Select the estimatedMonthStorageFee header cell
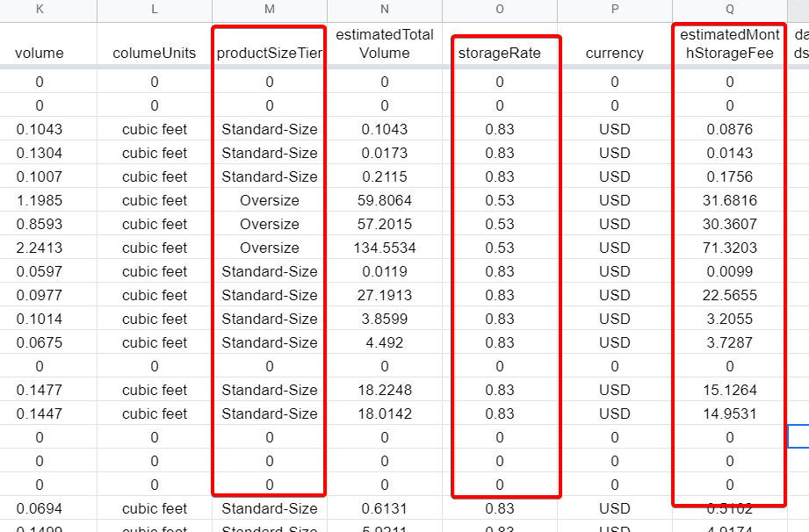809x532 pixels. point(729,44)
